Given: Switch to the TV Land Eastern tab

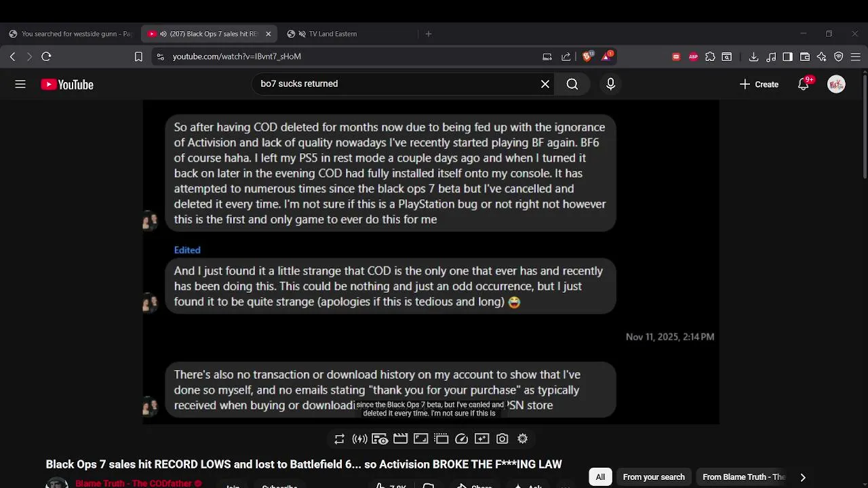Looking at the screenshot, I should point(322,34).
